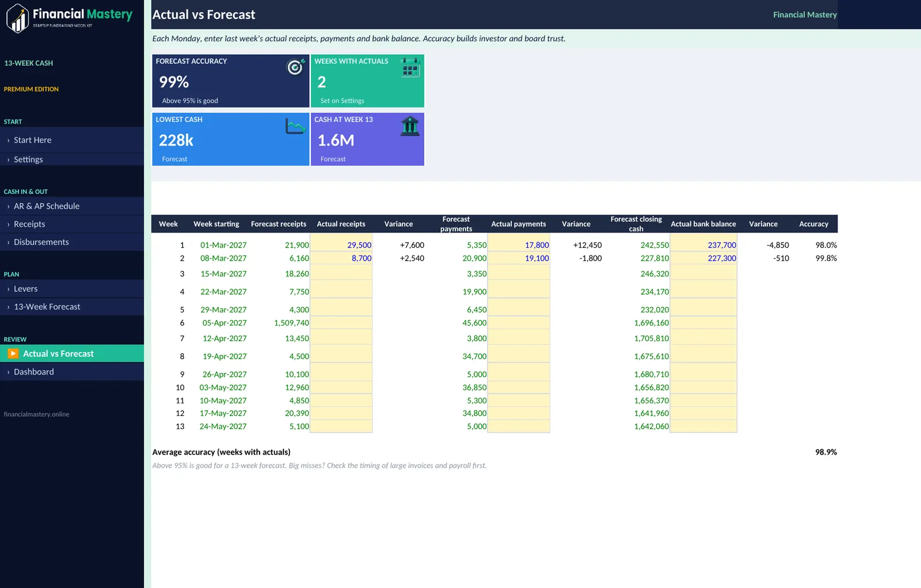Click the variance value +12,450

pyautogui.click(x=587, y=245)
